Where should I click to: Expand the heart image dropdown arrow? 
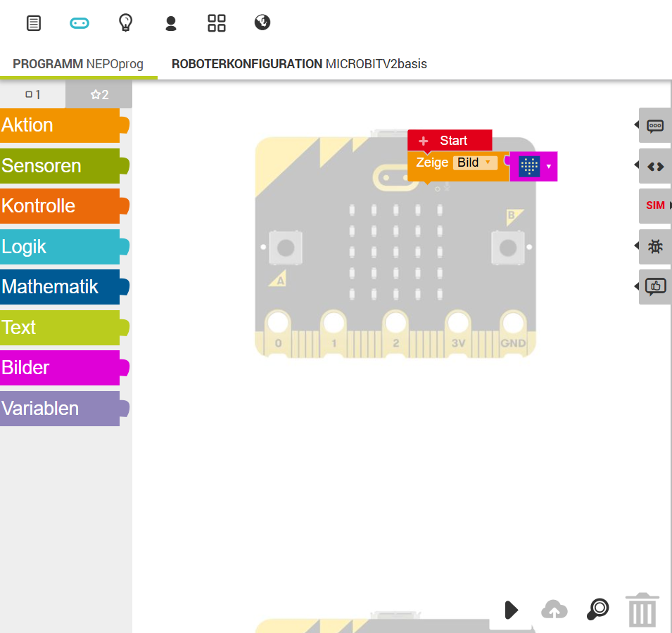click(x=549, y=167)
